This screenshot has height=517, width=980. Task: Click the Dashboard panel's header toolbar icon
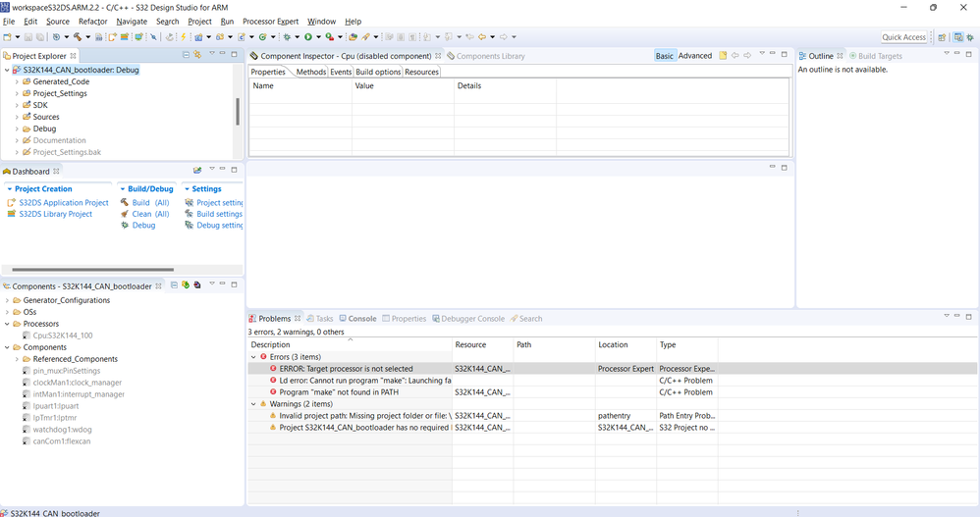click(197, 170)
